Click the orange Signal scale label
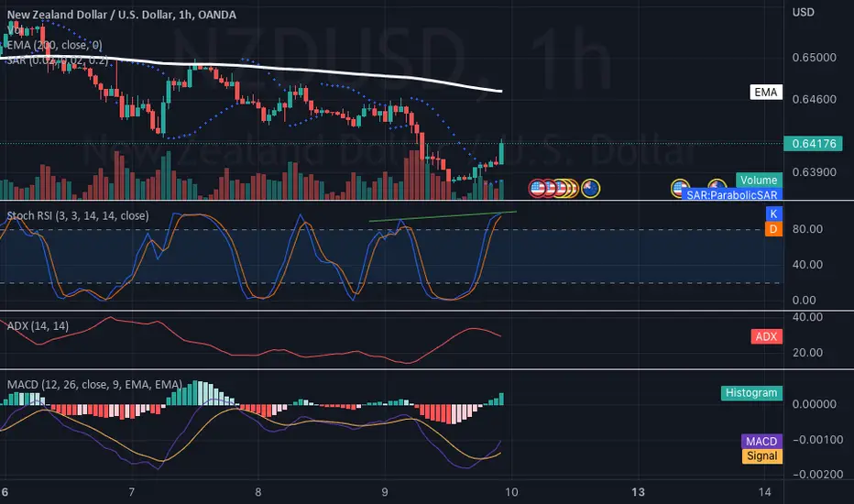This screenshot has width=854, height=504. 762,456
